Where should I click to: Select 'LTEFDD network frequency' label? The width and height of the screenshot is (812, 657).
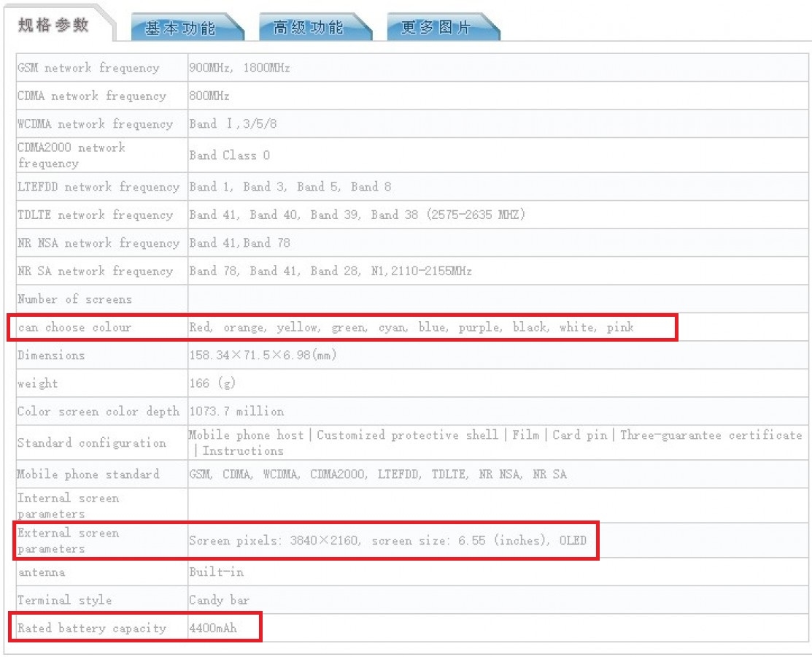pyautogui.click(x=98, y=187)
